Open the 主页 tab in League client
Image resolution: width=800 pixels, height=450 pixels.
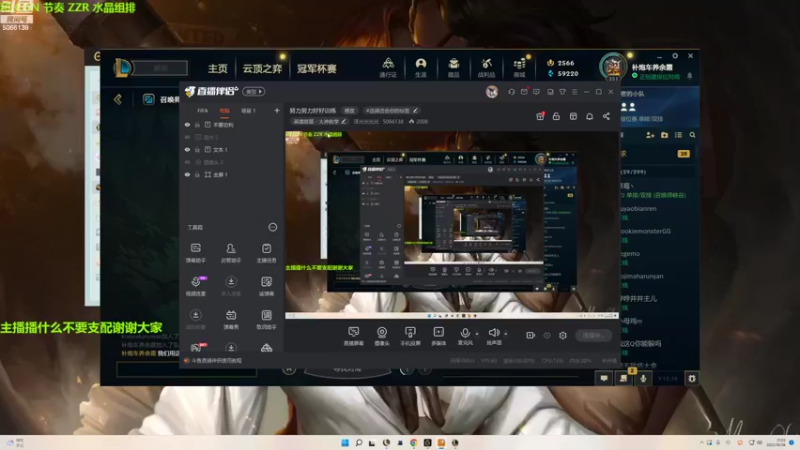[218, 68]
